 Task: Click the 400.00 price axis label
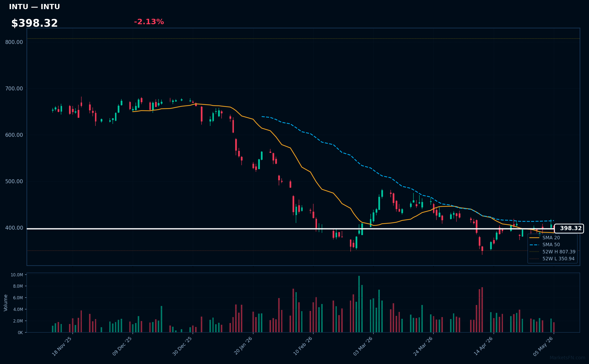point(14,228)
